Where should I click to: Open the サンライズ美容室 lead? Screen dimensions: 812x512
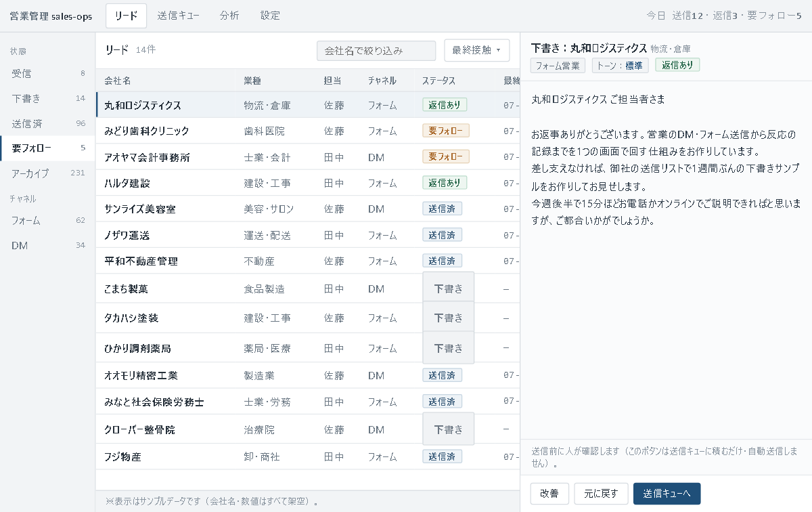pos(308,209)
